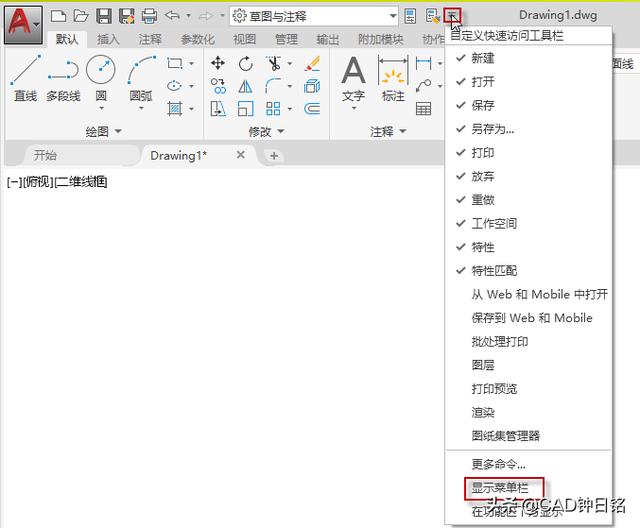Image resolution: width=640 pixels, height=528 pixels.
Task: Select the Stretch tool icon
Action: pyautogui.click(x=218, y=109)
